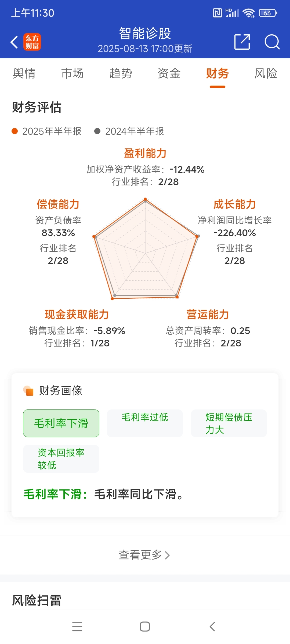Screen dimensions: 290x644
Task: Select the 短期偿债压力大 tag
Action: pos(229,423)
